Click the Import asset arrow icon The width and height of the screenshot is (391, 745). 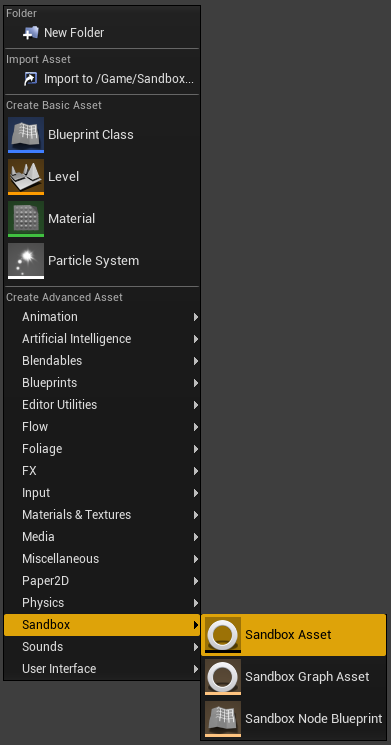tap(30, 78)
